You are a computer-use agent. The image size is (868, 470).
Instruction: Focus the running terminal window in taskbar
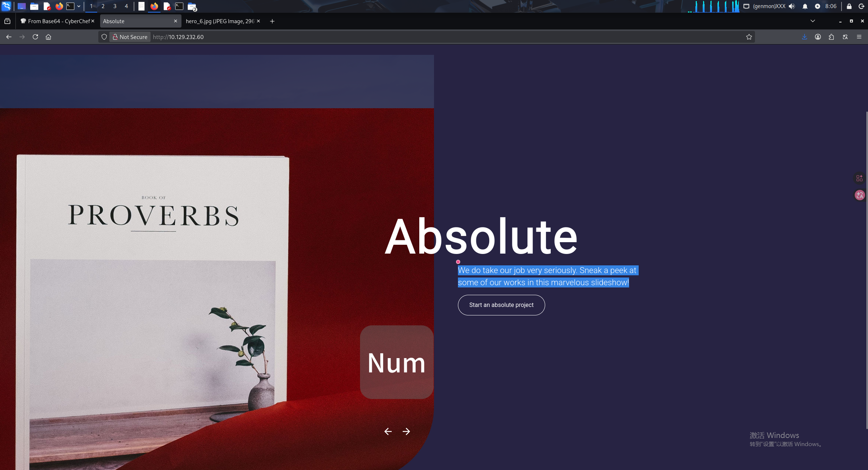pyautogui.click(x=179, y=6)
